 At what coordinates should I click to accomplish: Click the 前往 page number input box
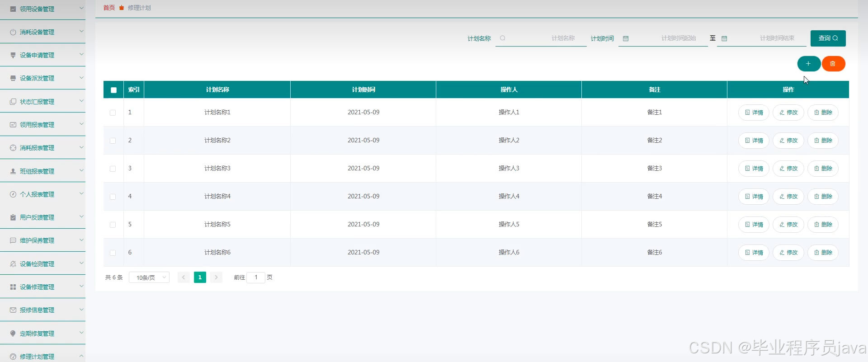(256, 277)
